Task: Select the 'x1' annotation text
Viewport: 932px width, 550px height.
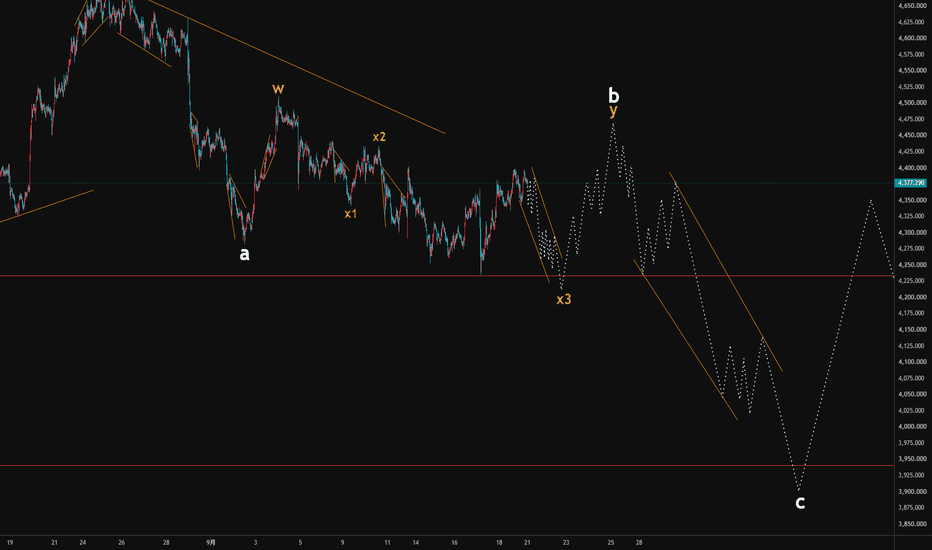Action: 351,213
